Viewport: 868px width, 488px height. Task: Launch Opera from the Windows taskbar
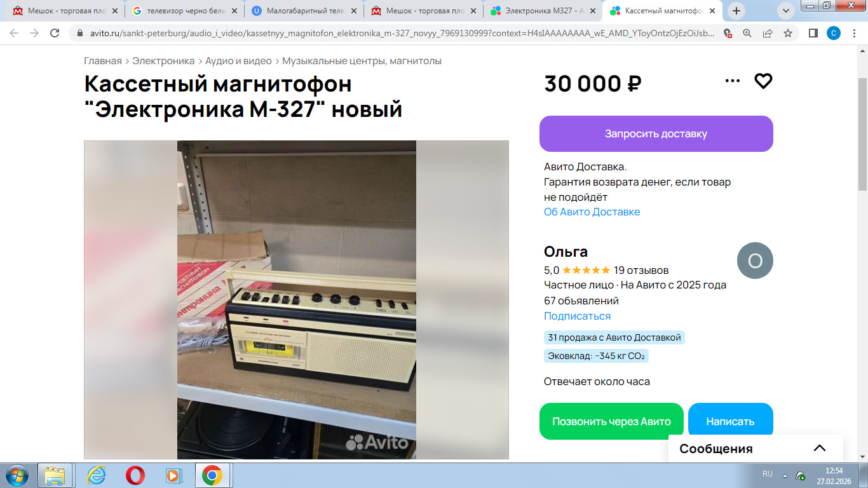click(135, 475)
